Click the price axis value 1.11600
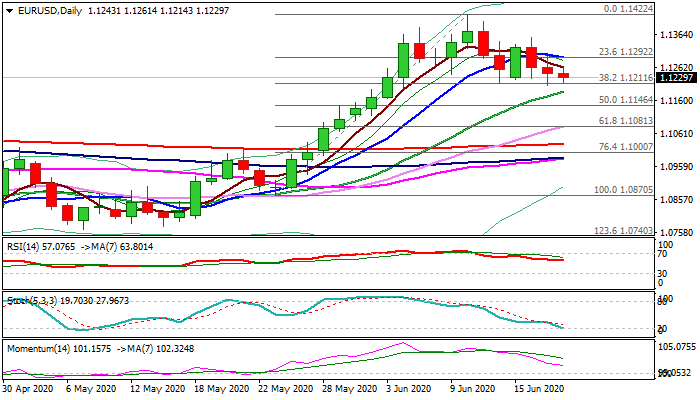Image resolution: width=700 pixels, height=400 pixels. click(677, 101)
